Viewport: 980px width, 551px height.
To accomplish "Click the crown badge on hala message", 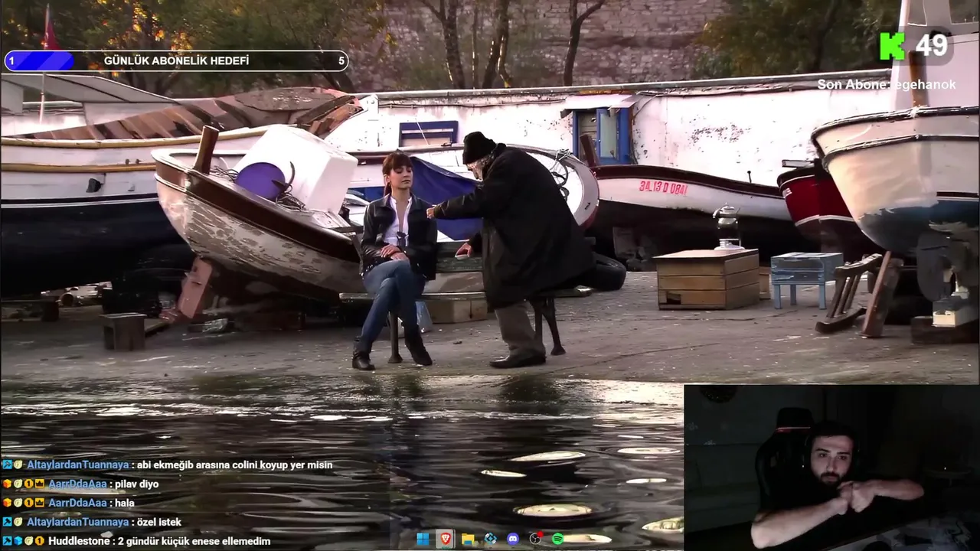I will 40,503.
